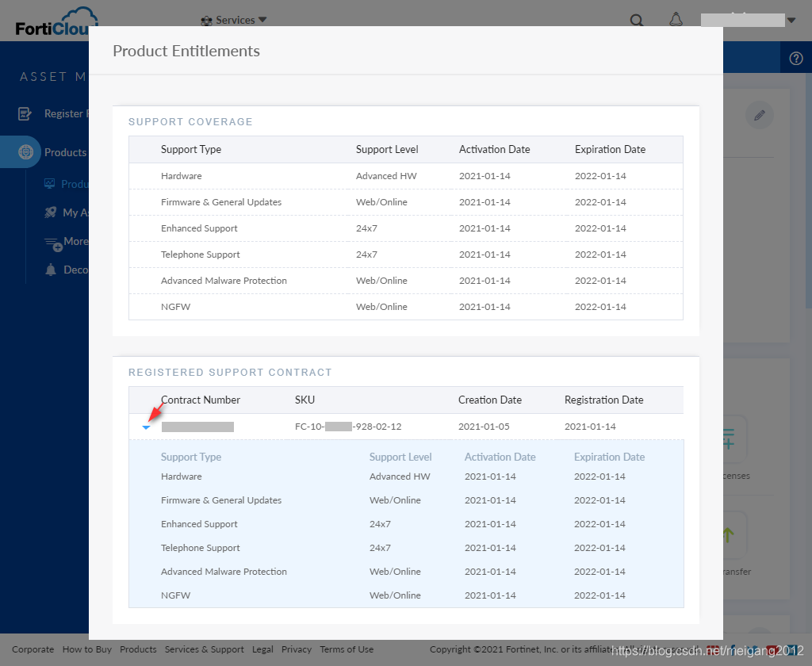Click the Register Product sidebar icon
The width and height of the screenshot is (812, 666).
click(x=25, y=113)
